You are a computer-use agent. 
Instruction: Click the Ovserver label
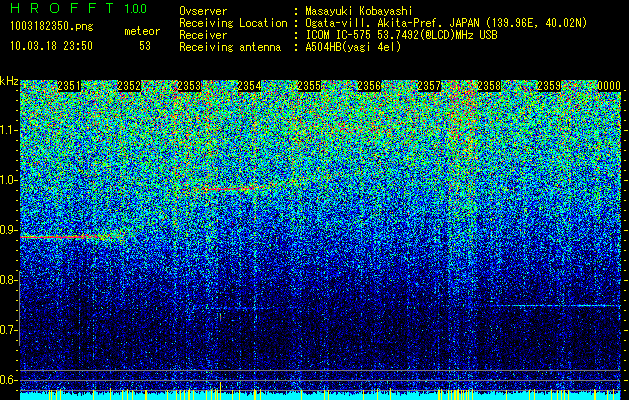click(x=203, y=11)
